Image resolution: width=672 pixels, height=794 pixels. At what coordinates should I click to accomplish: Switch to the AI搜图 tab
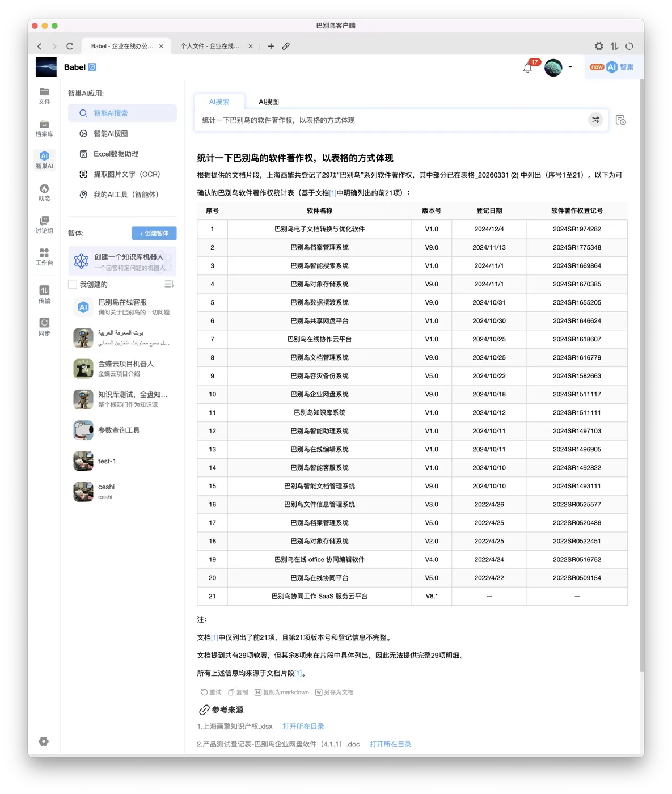(269, 102)
